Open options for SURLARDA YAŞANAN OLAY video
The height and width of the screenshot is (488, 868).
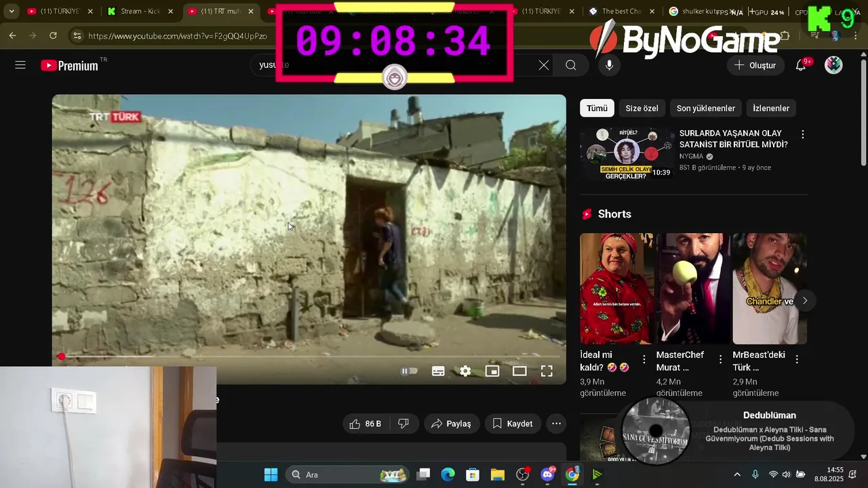click(802, 135)
